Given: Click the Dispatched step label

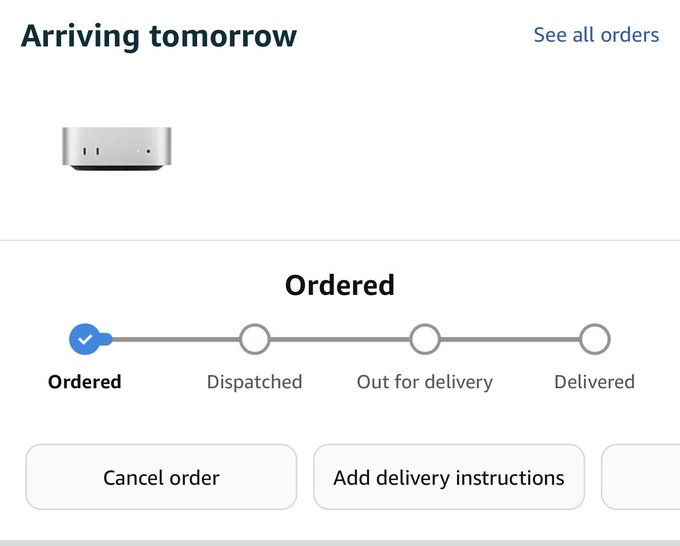Looking at the screenshot, I should (254, 382).
